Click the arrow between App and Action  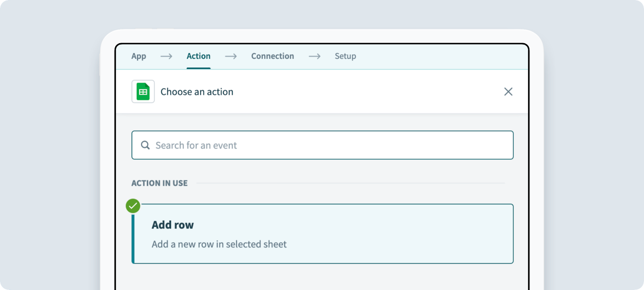(x=166, y=56)
